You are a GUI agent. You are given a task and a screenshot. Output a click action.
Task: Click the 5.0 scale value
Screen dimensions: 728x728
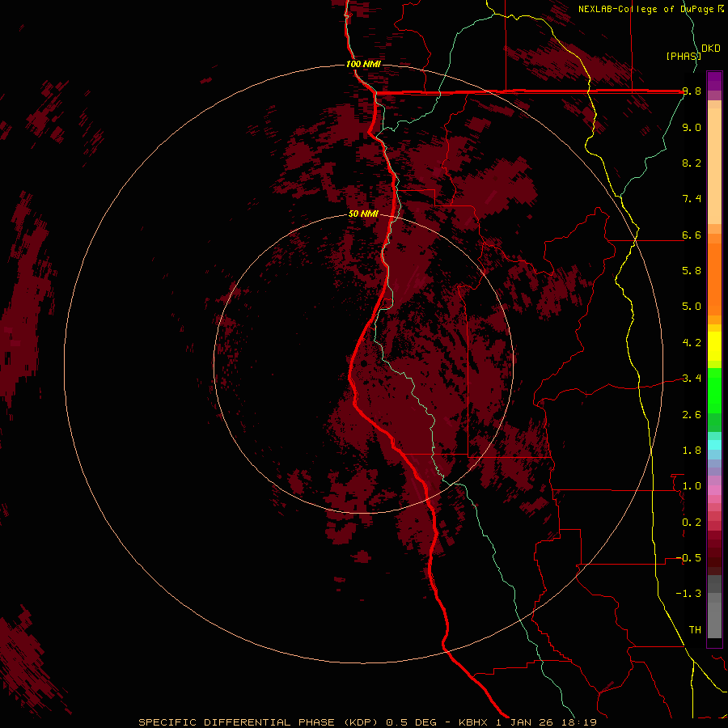pos(692,307)
